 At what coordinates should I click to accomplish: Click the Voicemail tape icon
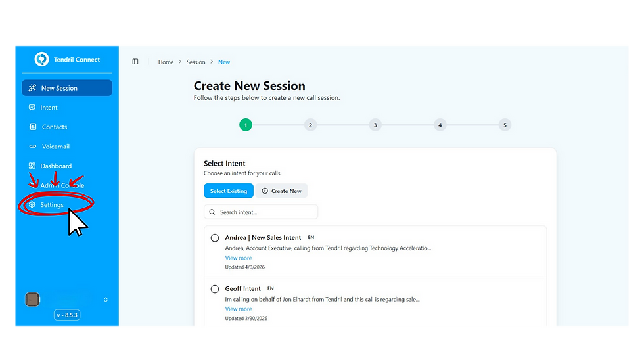[x=33, y=147]
